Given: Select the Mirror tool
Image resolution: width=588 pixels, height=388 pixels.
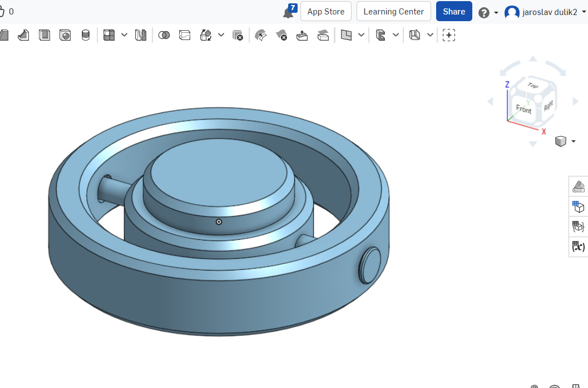Looking at the screenshot, I should (x=141, y=35).
